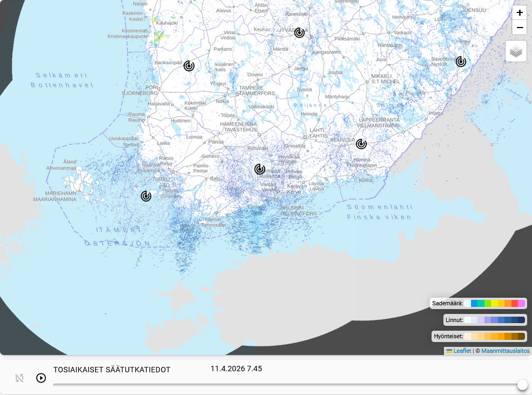
Task: Click the radar station icon near Kankaanpää
Action: pyautogui.click(x=189, y=66)
